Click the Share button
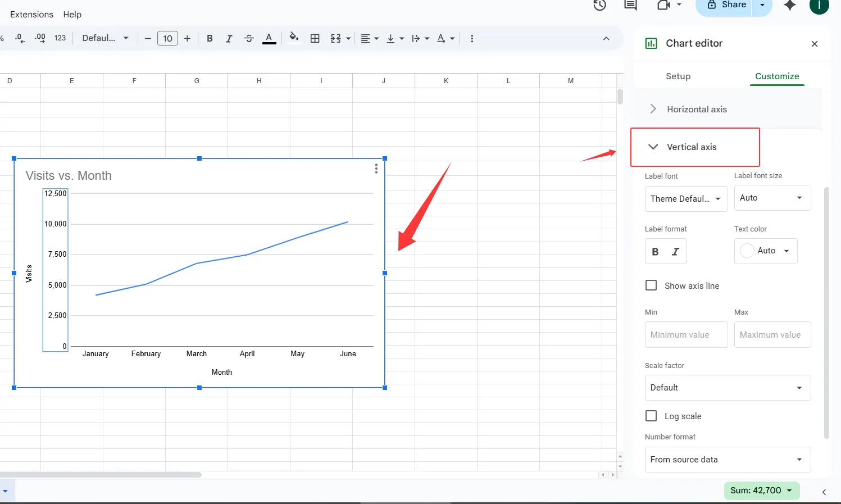 pyautogui.click(x=726, y=5)
